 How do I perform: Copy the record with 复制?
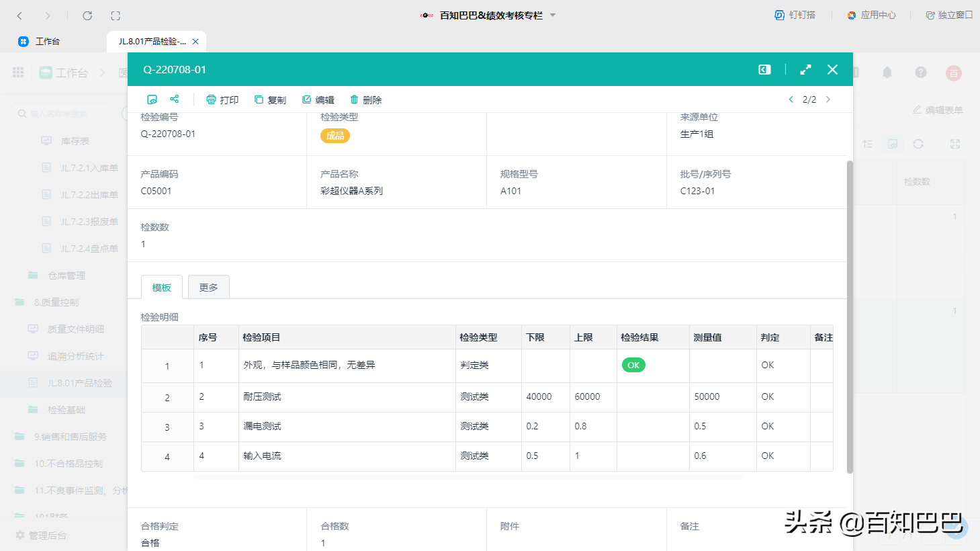pos(270,99)
